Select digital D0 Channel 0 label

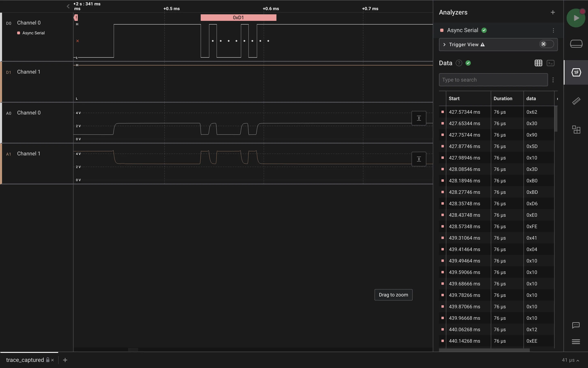[x=29, y=23]
